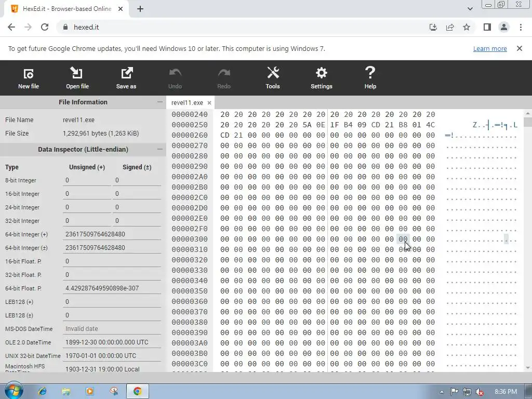Image resolution: width=532 pixels, height=399 pixels.
Task: Select the 5A byte in row 00000250
Action: (x=307, y=125)
